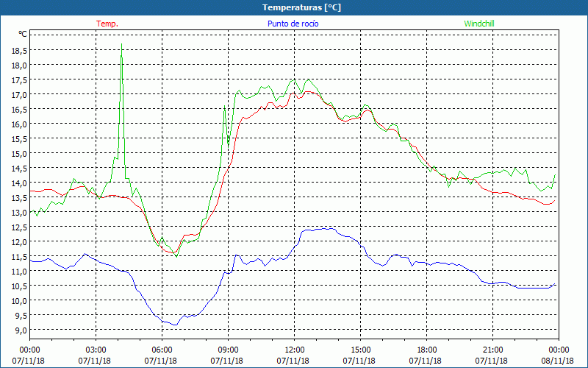Screen dimensions: 588x368
Task: Click the °C unit label on y-axis
Action: [x=23, y=34]
